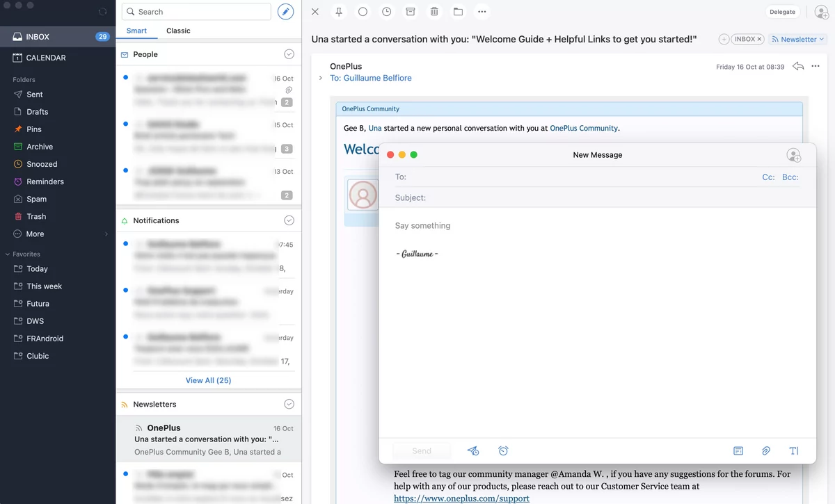This screenshot has height=504, width=835.
Task: Mark all People emails done via circle checkmark
Action: tap(289, 54)
